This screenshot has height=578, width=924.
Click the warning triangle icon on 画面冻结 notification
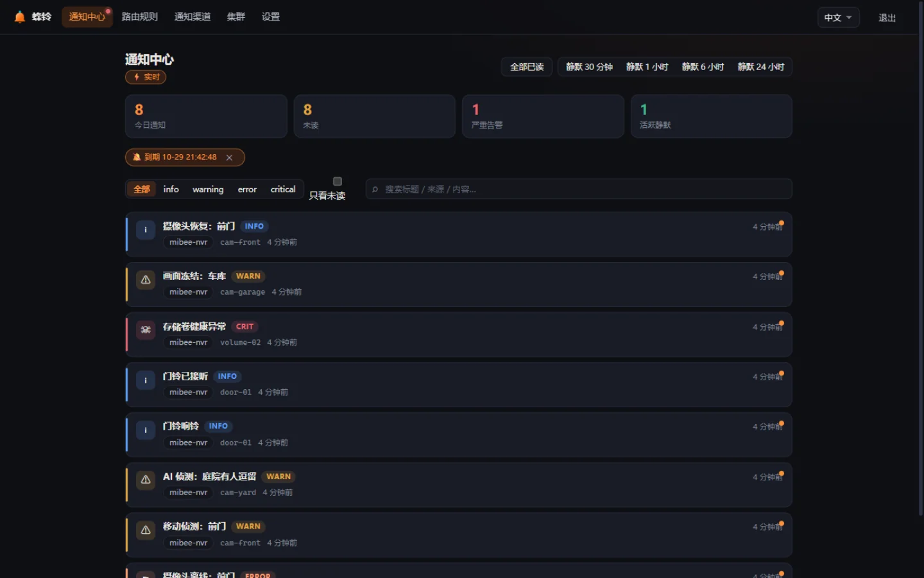click(x=146, y=280)
